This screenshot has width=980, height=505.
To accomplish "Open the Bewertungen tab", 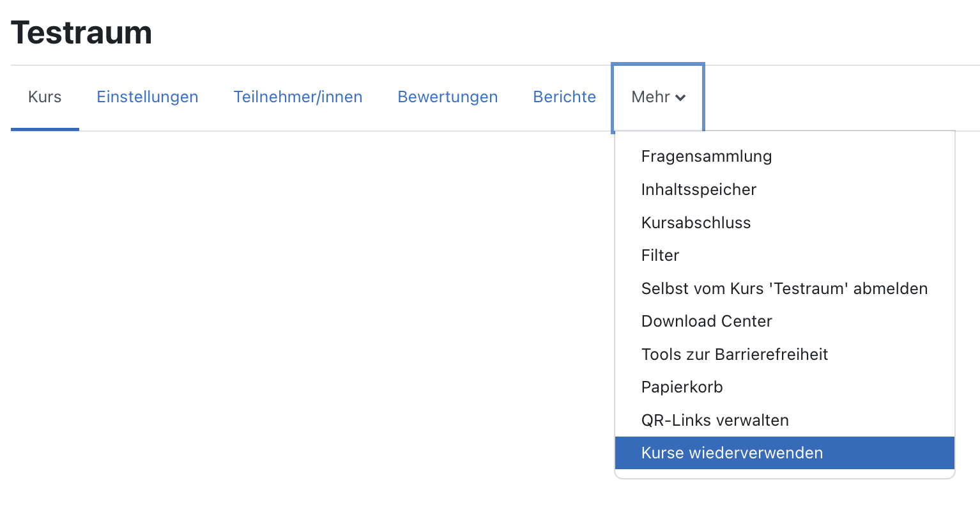I will (447, 97).
